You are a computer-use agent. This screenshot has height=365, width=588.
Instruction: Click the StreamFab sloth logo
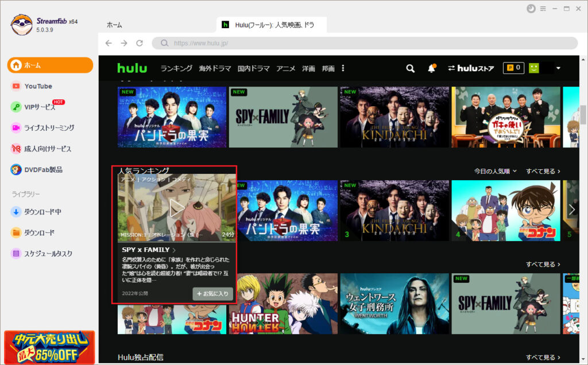[21, 25]
